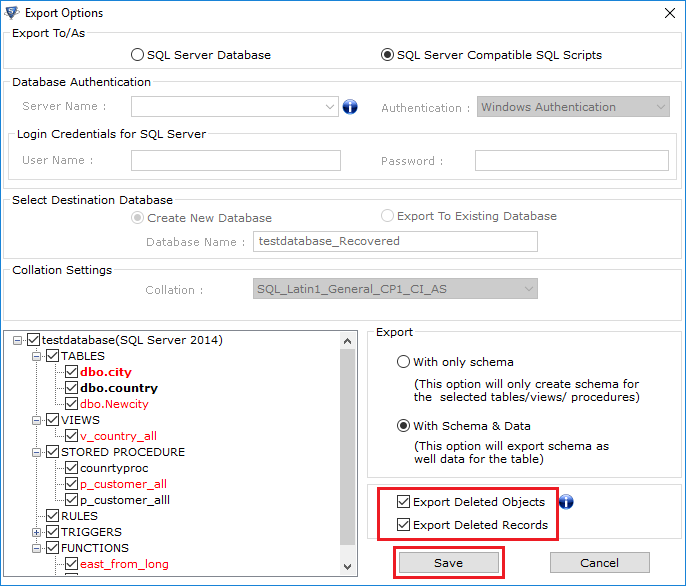686x586 pixels.
Task: Toggle Export Deleted Records checkbox
Action: (403, 525)
